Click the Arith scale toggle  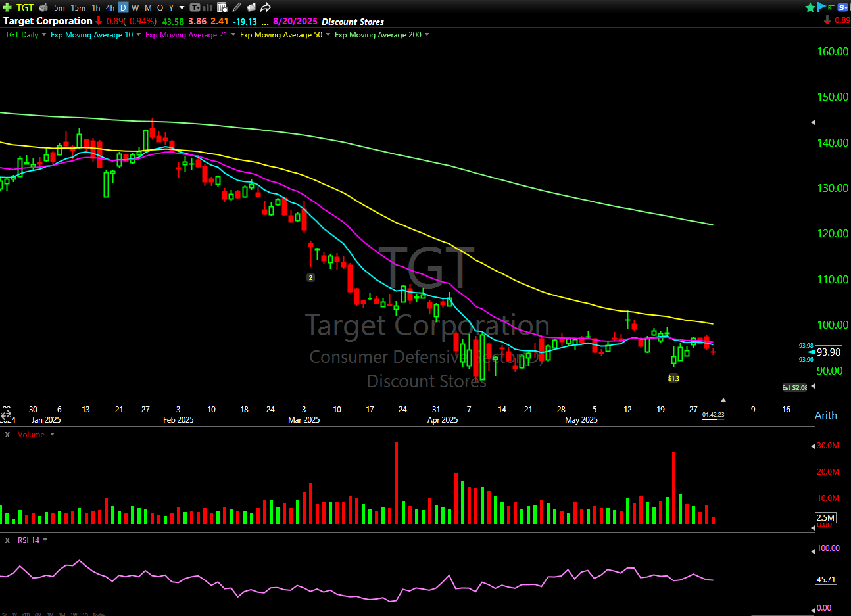826,415
